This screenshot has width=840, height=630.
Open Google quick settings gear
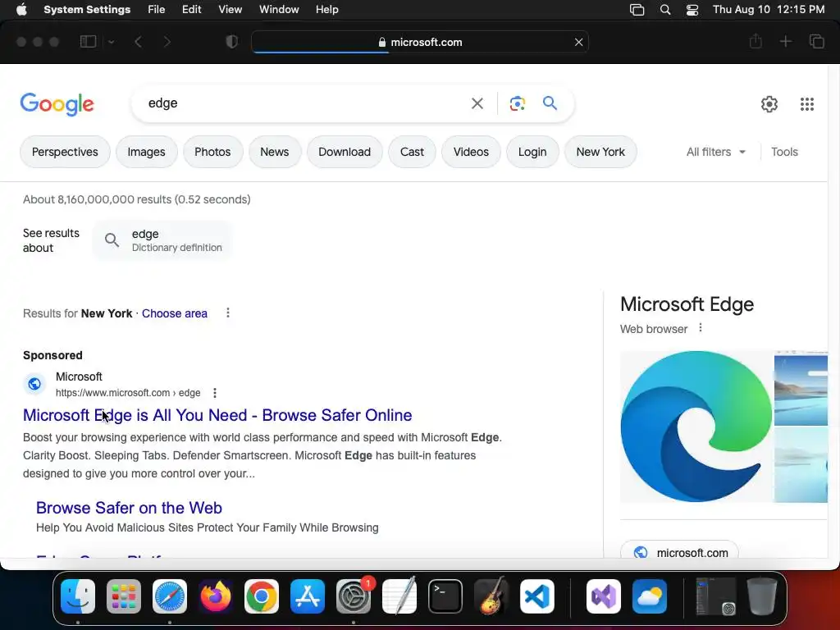pos(769,104)
